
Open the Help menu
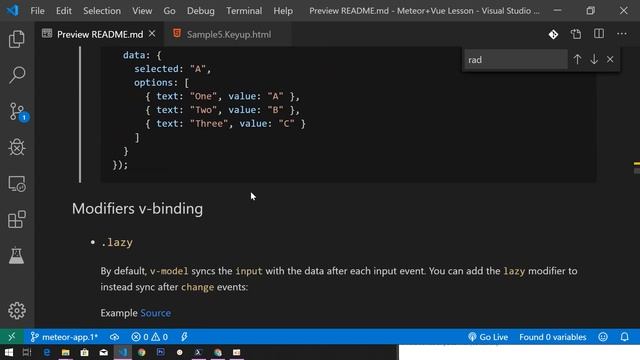click(x=283, y=11)
